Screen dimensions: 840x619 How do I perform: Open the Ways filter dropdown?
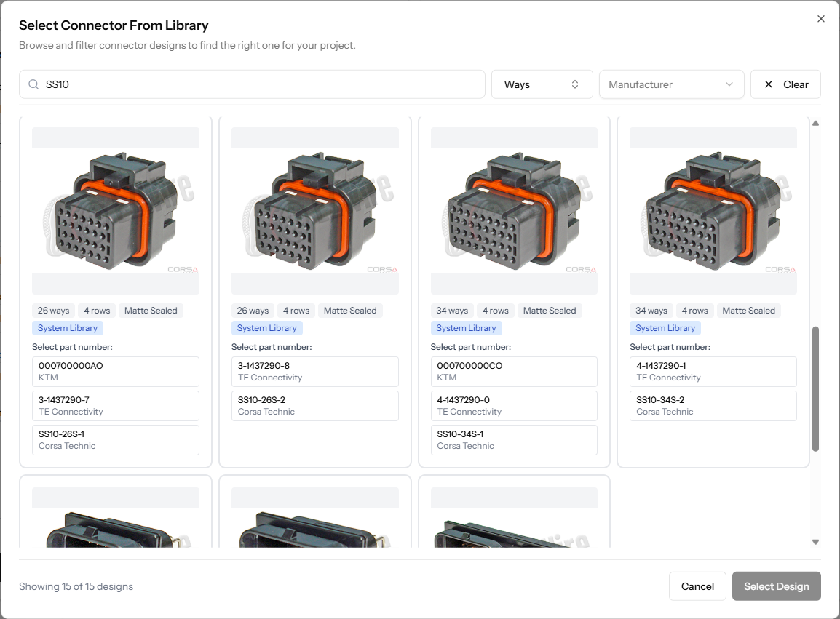[x=542, y=84]
